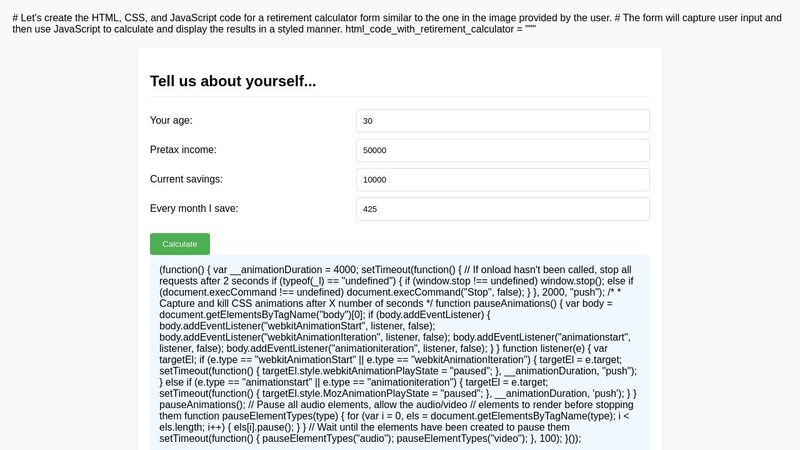Click the "Tell us about yourself..." heading

[233, 81]
